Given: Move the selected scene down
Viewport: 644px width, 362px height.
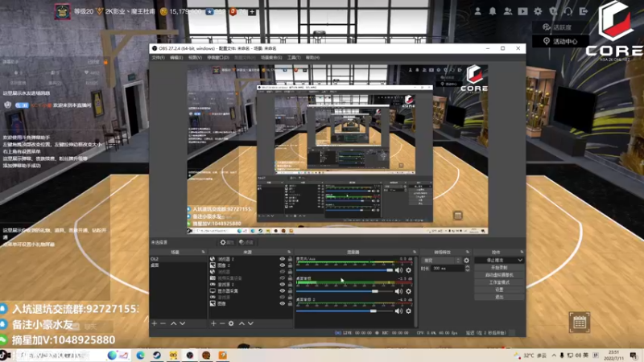Looking at the screenshot, I should (x=183, y=323).
